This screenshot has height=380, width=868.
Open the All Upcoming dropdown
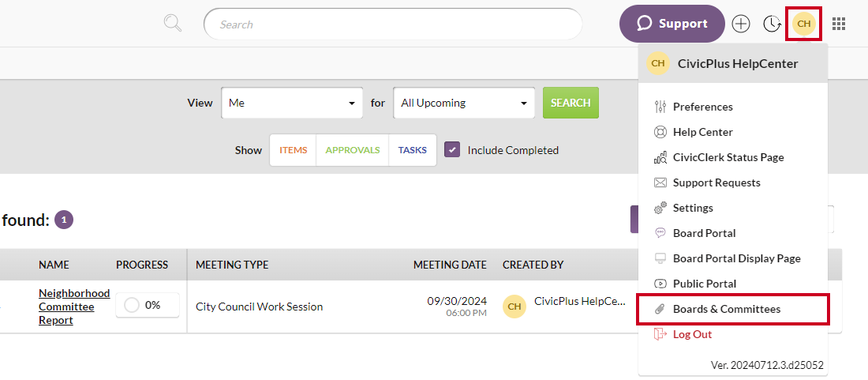(x=464, y=103)
